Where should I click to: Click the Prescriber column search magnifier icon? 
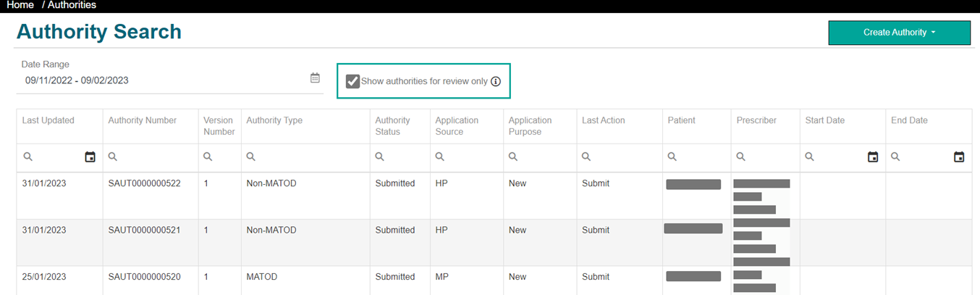[741, 157]
